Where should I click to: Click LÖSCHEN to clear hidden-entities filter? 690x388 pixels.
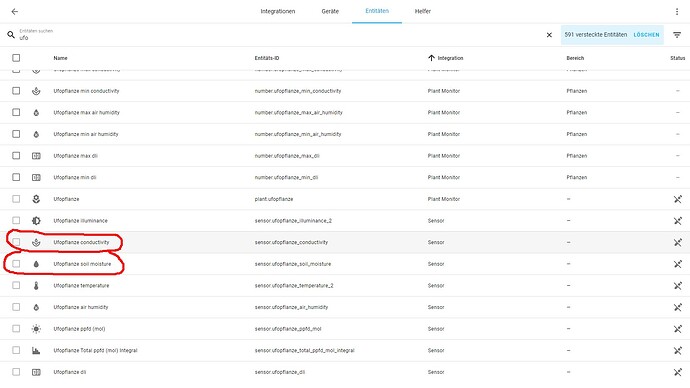[646, 35]
